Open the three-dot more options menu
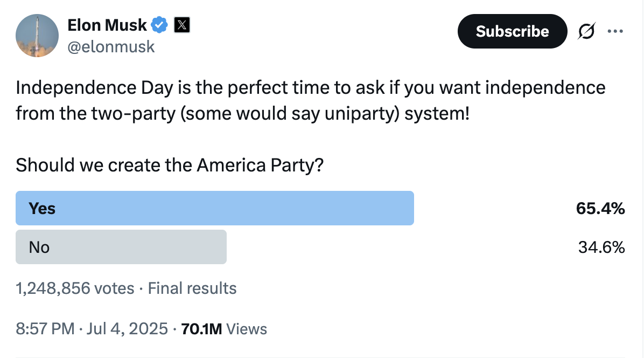 tap(614, 31)
